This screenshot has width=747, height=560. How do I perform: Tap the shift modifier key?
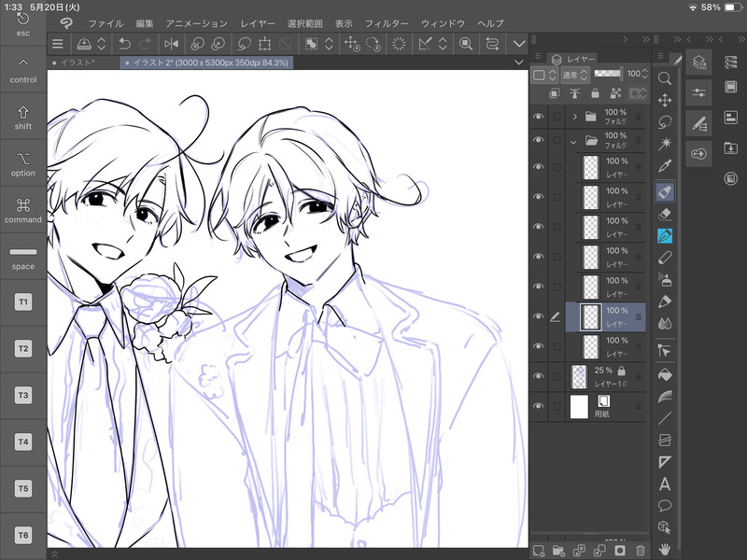click(x=22, y=118)
